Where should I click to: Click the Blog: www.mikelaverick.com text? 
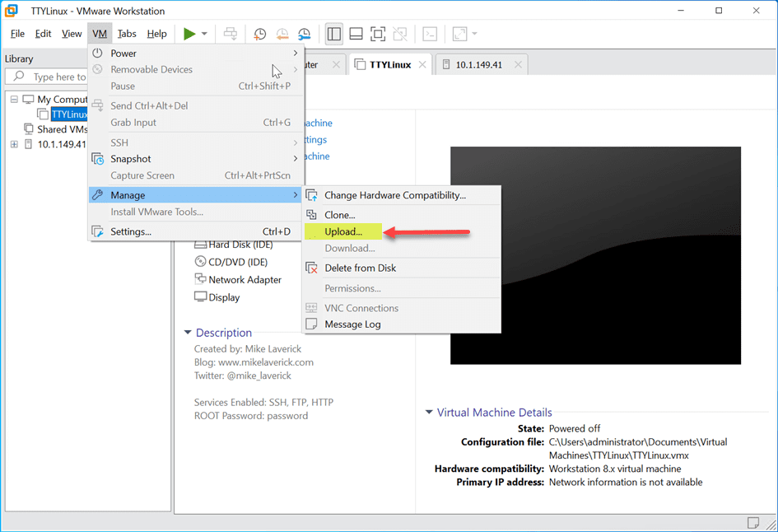point(254,362)
